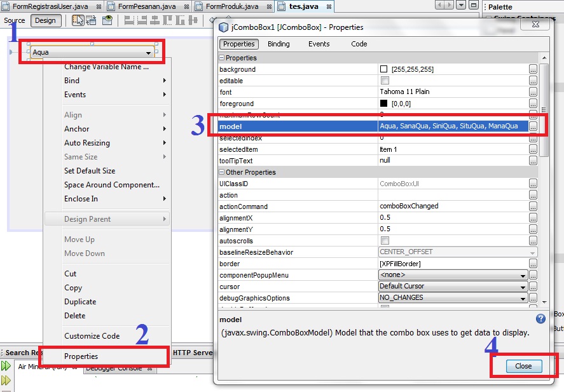
Task: Activate the Connection Mode tool
Action: click(91, 20)
